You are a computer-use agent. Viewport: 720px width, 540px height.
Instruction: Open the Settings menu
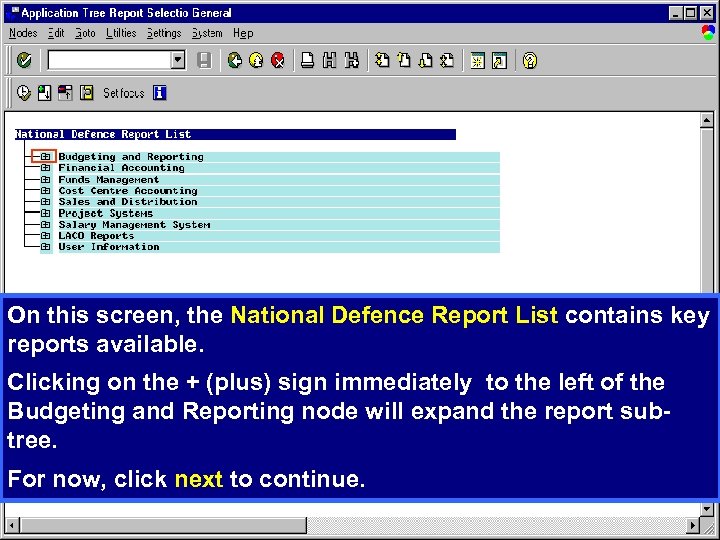click(164, 33)
